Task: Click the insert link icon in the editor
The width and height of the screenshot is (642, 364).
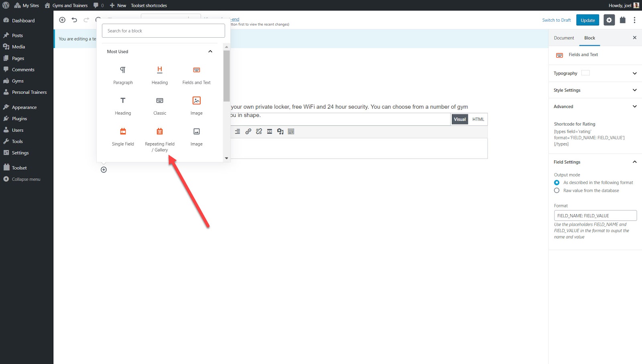Action: click(x=248, y=131)
